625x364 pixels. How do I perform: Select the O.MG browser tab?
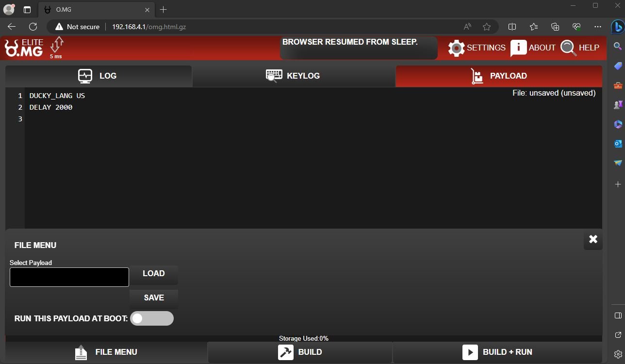pyautogui.click(x=97, y=10)
